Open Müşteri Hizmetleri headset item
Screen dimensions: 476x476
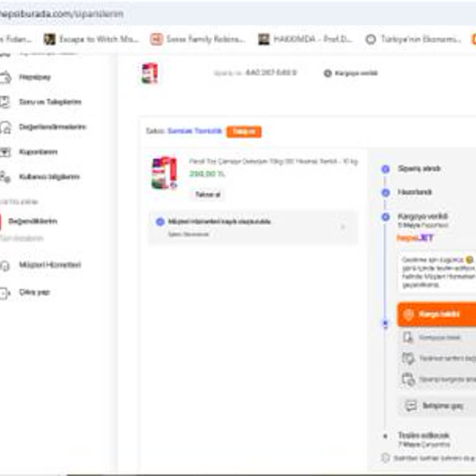point(50,265)
